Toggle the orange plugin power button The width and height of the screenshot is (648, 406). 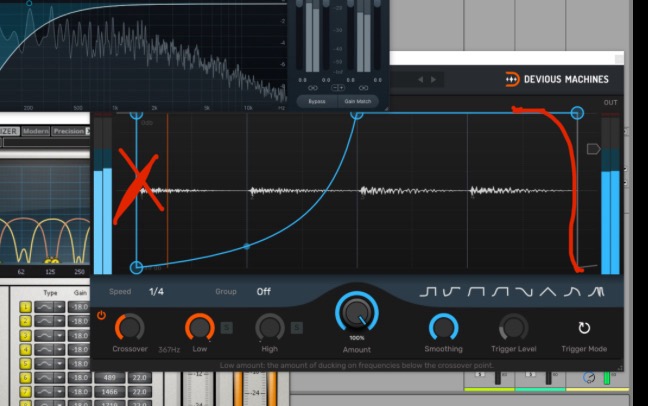pyautogui.click(x=101, y=315)
